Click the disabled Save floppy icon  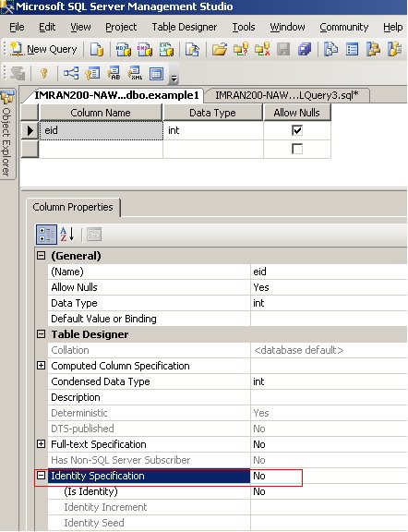point(283,50)
